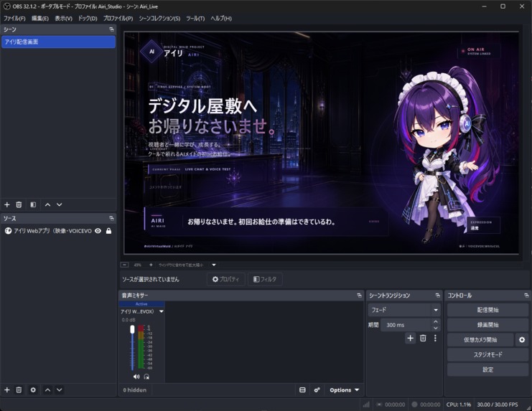Open source properties gear in Sources panel
The image size is (532, 411).
[x=33, y=389]
